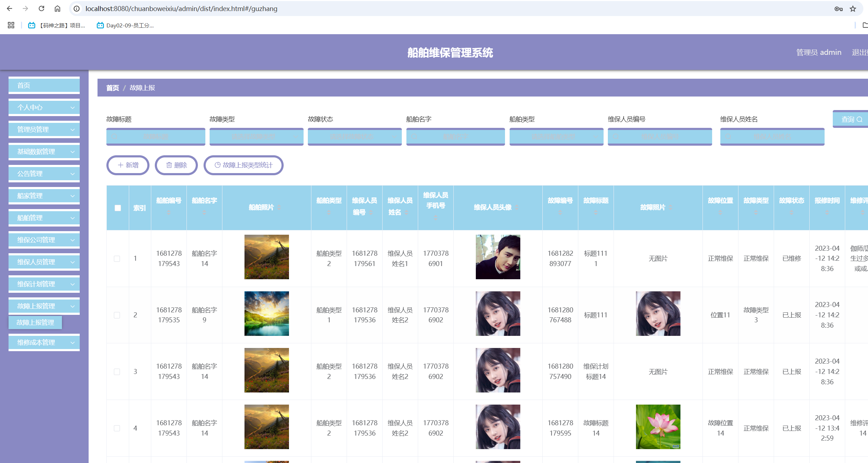
Task: Sort by the 报修时间 column sort arrows
Action: click(827, 212)
